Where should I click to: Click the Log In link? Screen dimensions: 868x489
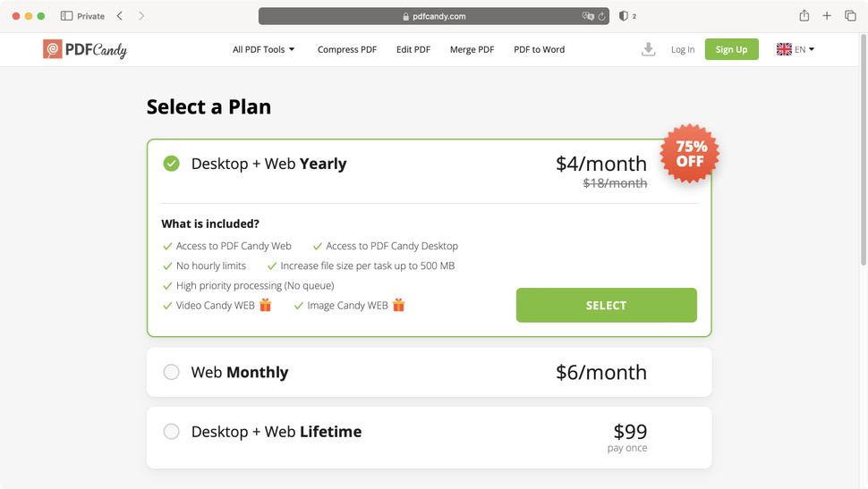pyautogui.click(x=683, y=49)
